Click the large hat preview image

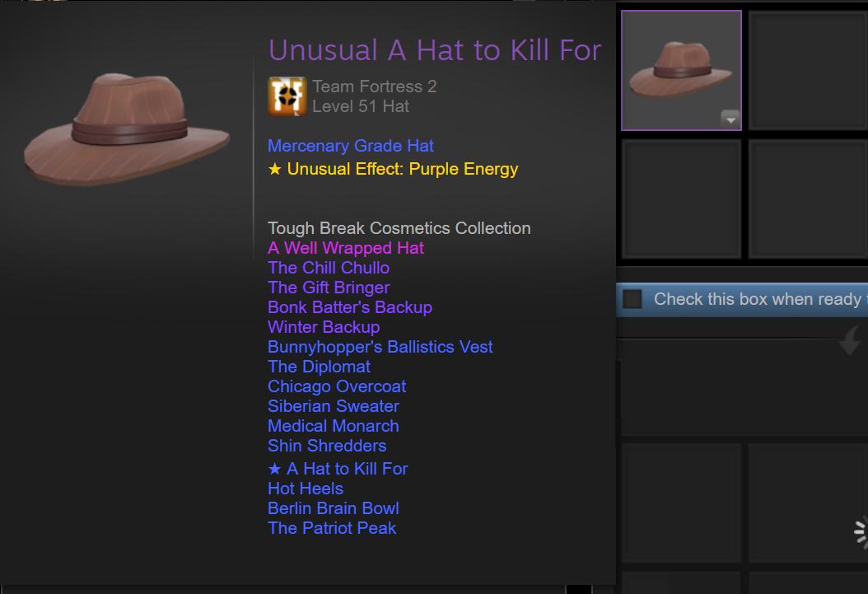click(127, 129)
